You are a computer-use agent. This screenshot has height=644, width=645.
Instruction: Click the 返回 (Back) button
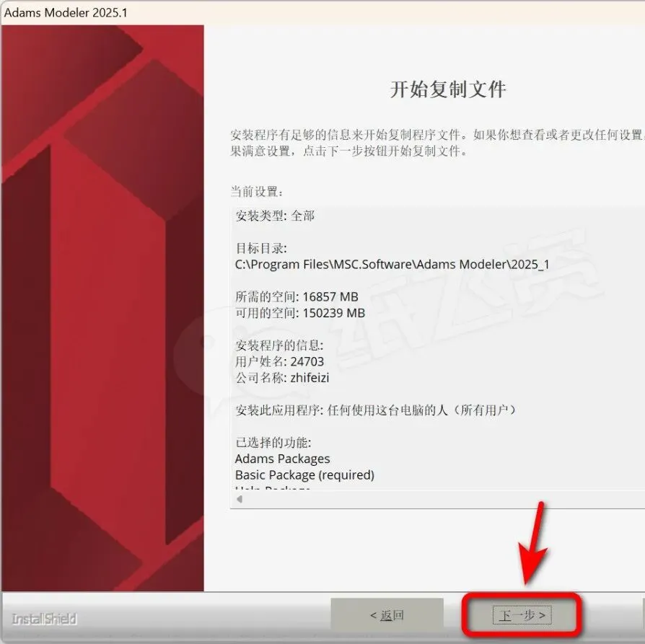coord(387,615)
